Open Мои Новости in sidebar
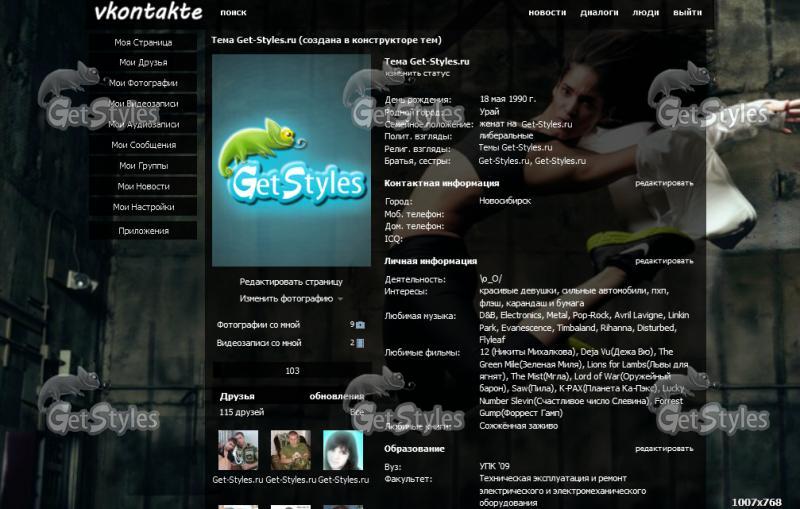 [x=143, y=186]
